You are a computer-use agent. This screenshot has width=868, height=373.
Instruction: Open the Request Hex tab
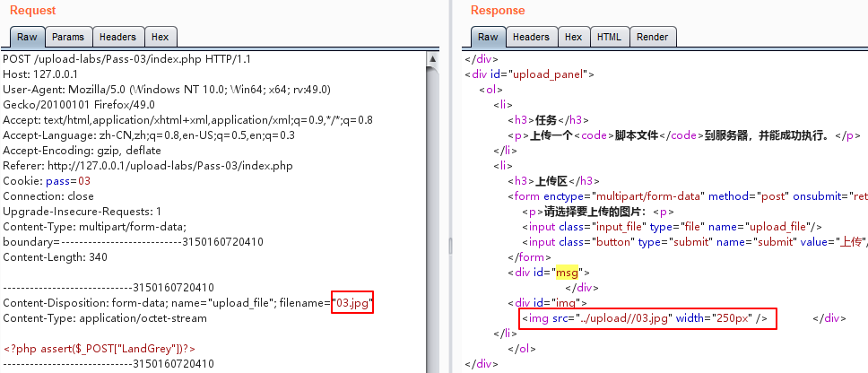[x=160, y=37]
